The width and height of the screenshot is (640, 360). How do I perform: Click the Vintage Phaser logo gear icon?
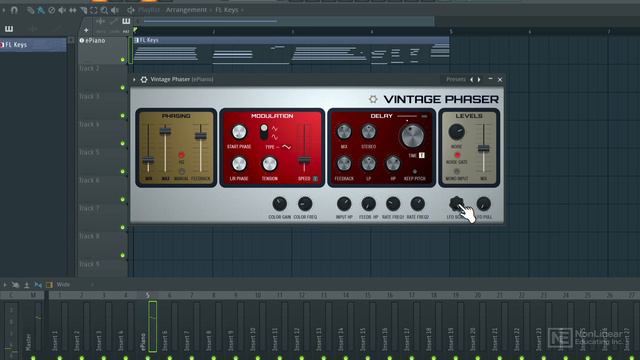[x=373, y=99]
